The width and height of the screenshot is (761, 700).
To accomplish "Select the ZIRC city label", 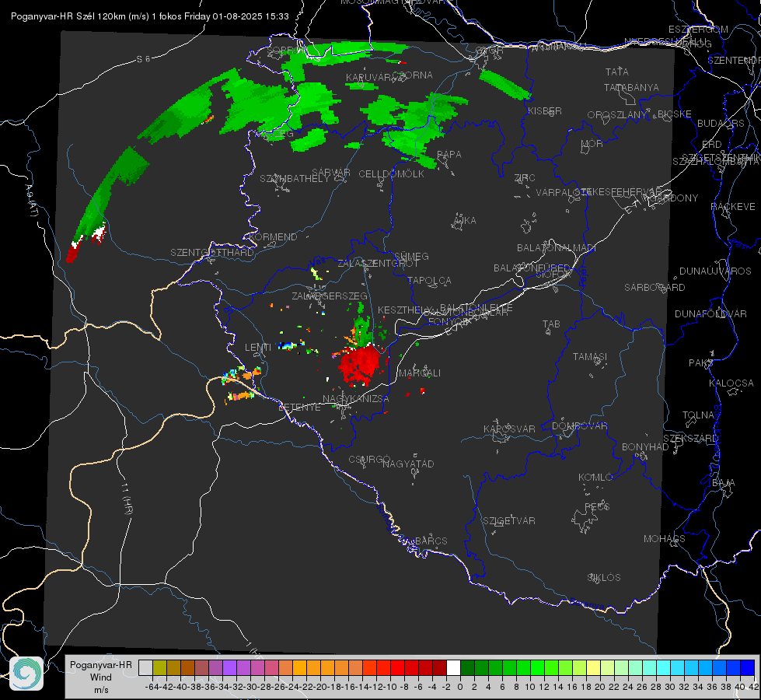I will 525,177.
